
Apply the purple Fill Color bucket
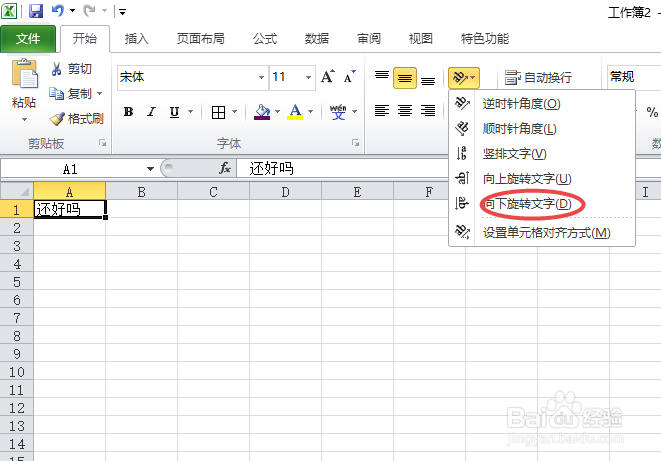pos(262,112)
